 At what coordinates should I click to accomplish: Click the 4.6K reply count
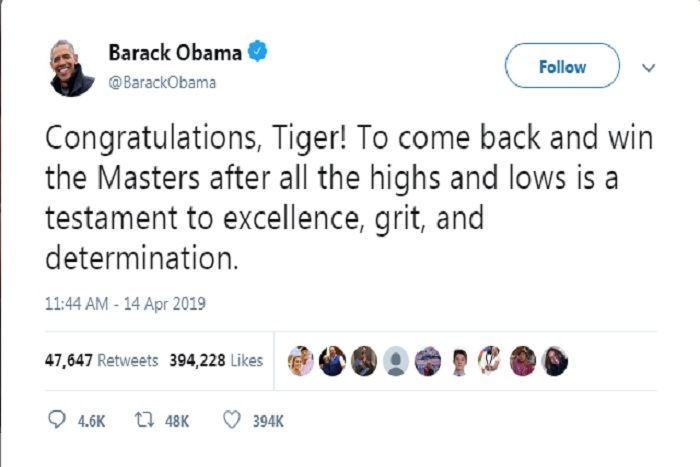pyautogui.click(x=92, y=421)
